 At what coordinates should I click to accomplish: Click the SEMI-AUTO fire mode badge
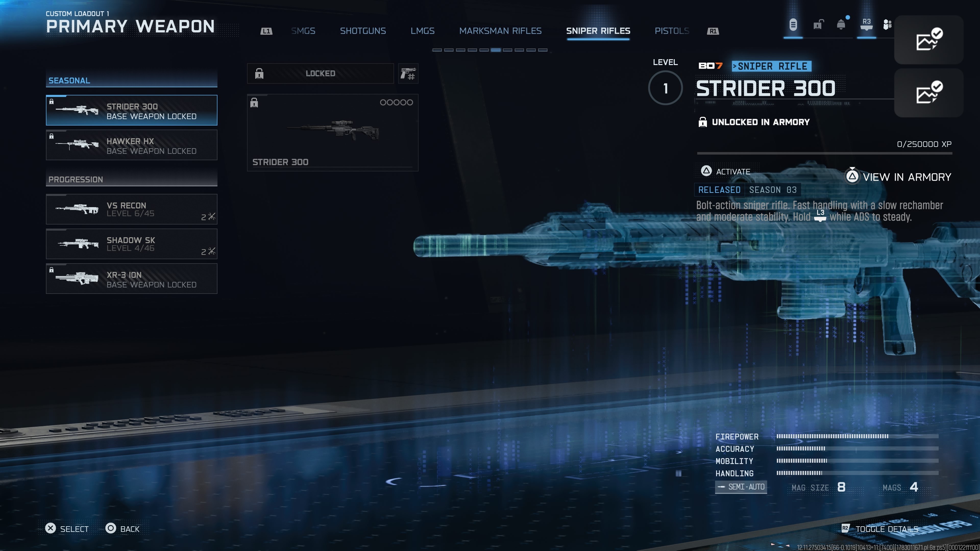[x=741, y=487]
